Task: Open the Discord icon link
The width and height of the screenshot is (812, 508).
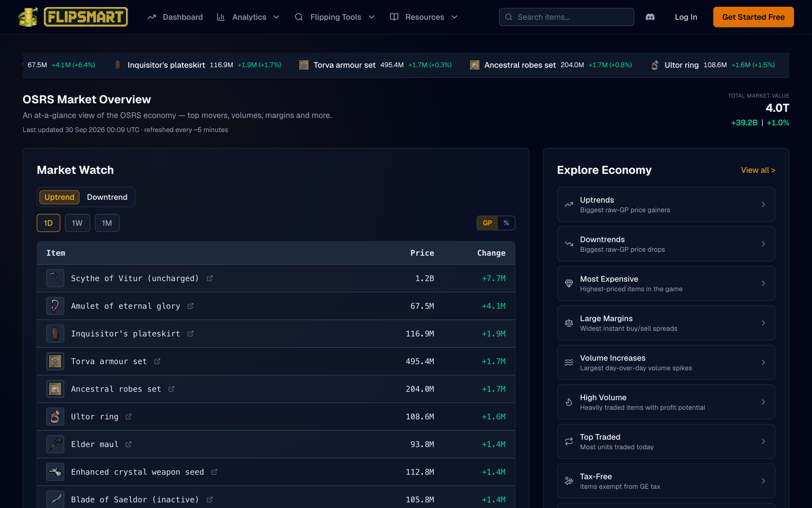Action: [650, 17]
